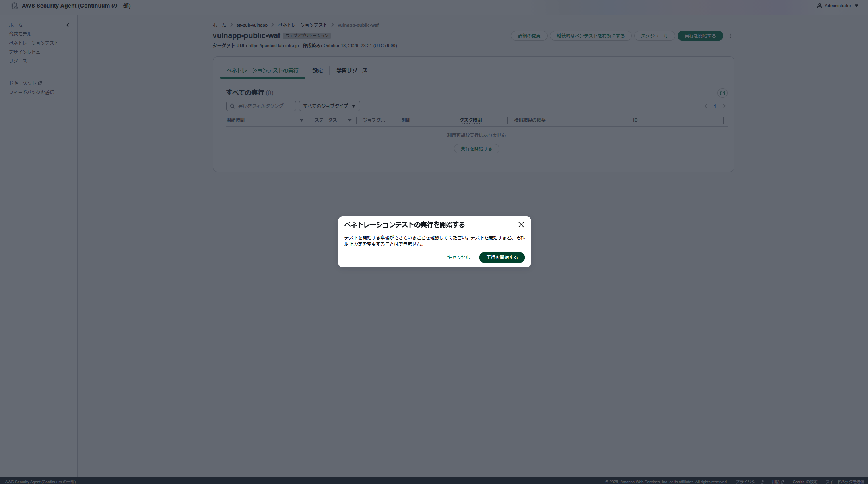Screen dimensions: 868x484
Task: Click the user profile icon by Administrator
Action: click(819, 6)
